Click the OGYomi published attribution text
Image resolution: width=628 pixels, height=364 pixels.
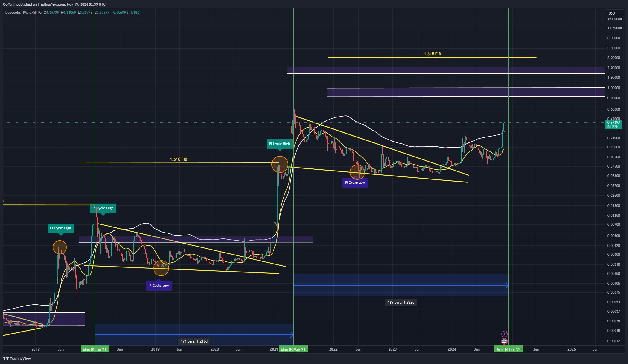54,4
